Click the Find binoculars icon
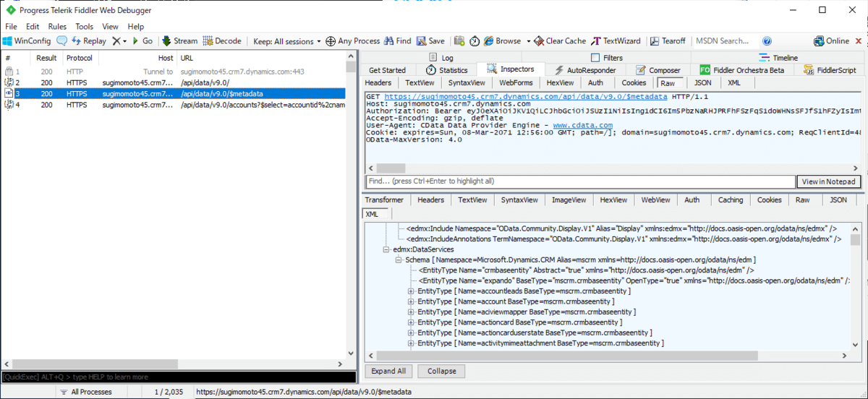This screenshot has width=868, height=399. point(389,41)
